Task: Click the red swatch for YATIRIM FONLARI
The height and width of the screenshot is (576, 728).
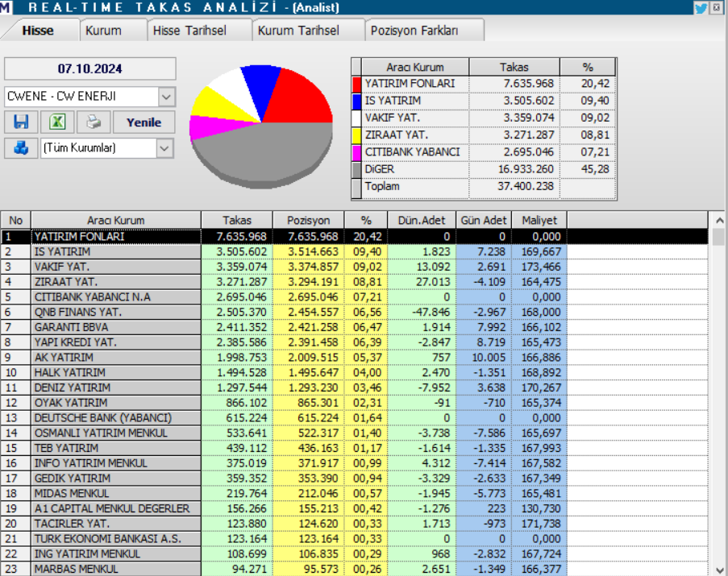Action: coord(357,84)
